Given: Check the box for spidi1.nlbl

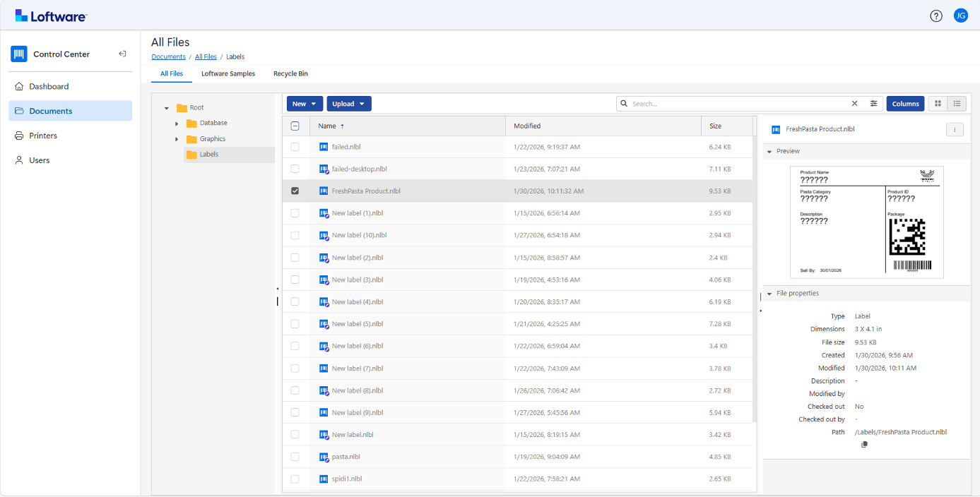Looking at the screenshot, I should 295,479.
